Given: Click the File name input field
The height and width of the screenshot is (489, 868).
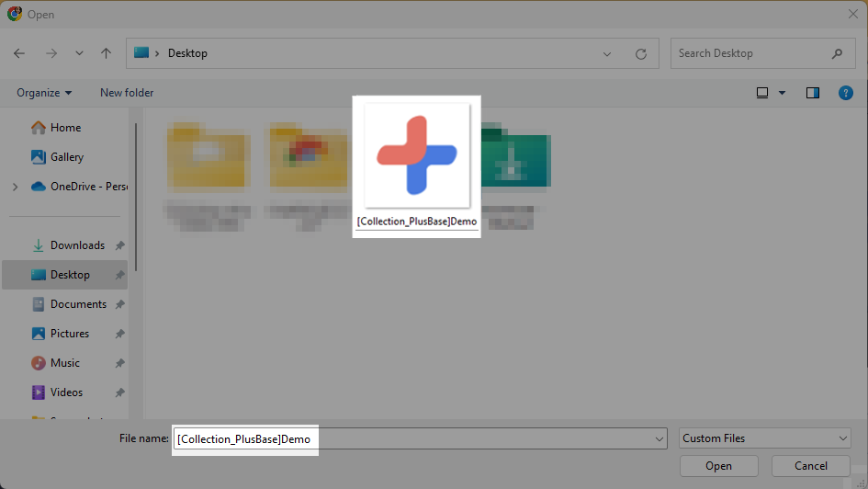Looking at the screenshot, I should click(413, 439).
